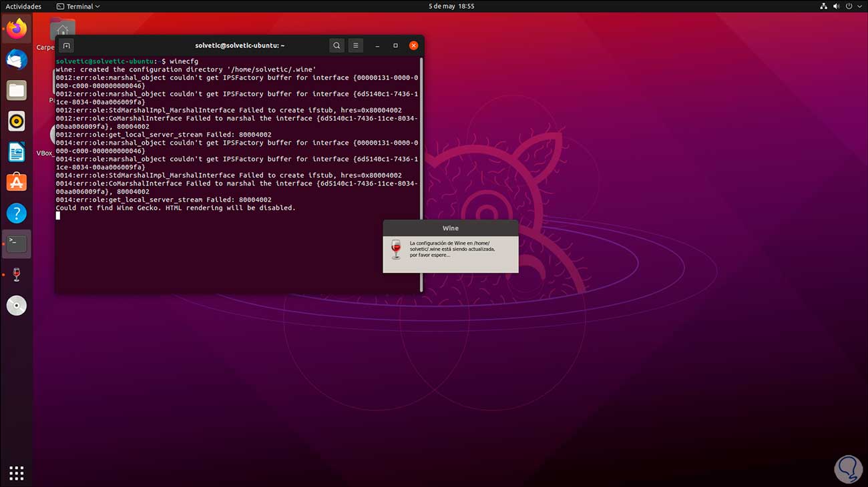
Task: Select the Wine glass dock icon
Action: click(17, 274)
